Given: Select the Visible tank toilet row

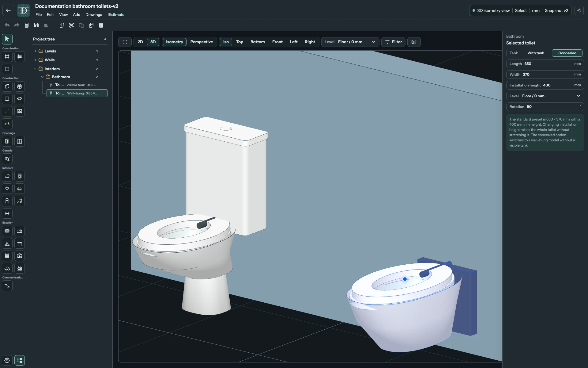Looking at the screenshot, I should (x=77, y=85).
